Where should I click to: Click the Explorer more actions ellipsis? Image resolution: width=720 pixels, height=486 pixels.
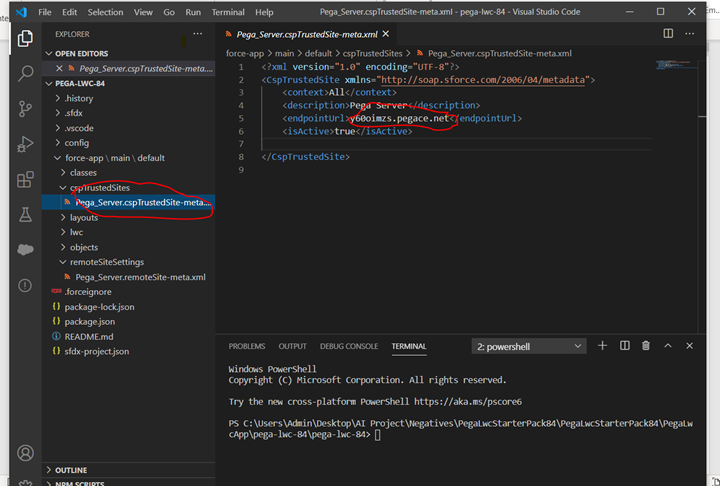(x=197, y=34)
